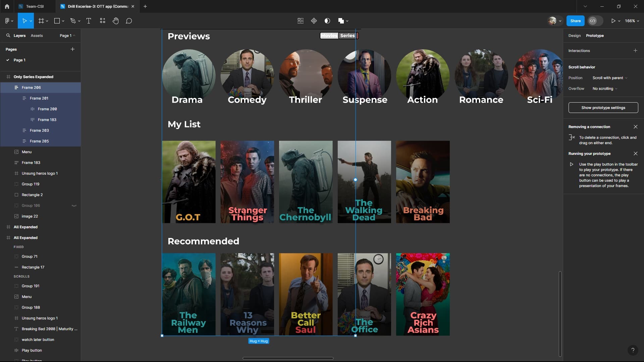Open the user avatar dropdown
This screenshot has width=644, height=362.
560,21
